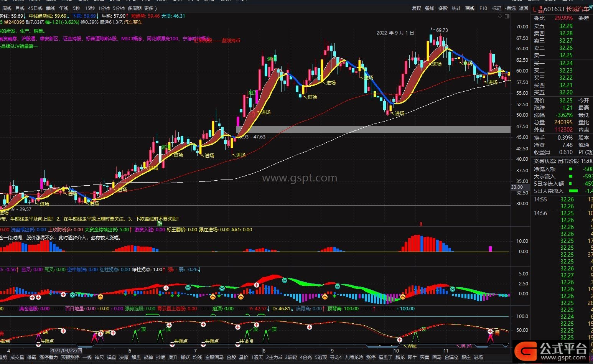
Task: Switch chart to 1分钟 interval
Action: click(x=104, y=8)
